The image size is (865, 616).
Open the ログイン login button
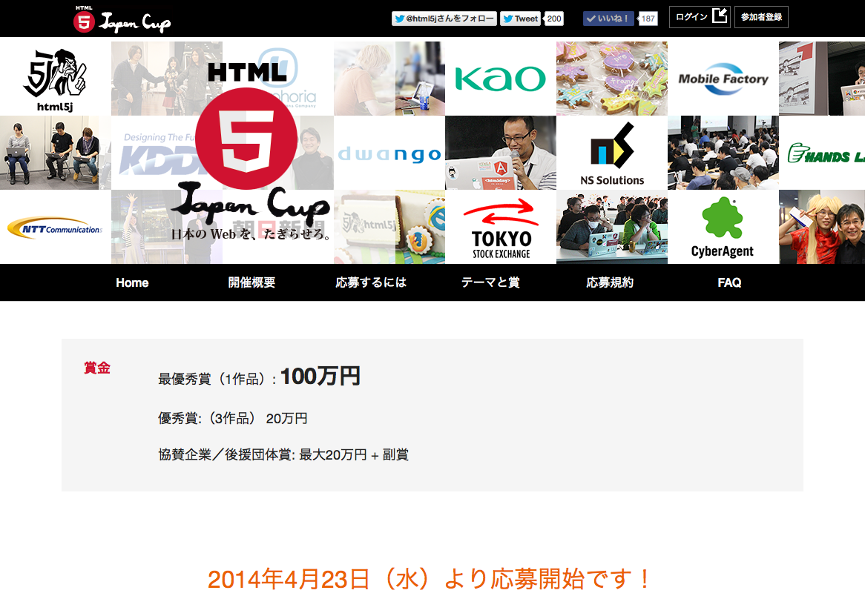[699, 17]
